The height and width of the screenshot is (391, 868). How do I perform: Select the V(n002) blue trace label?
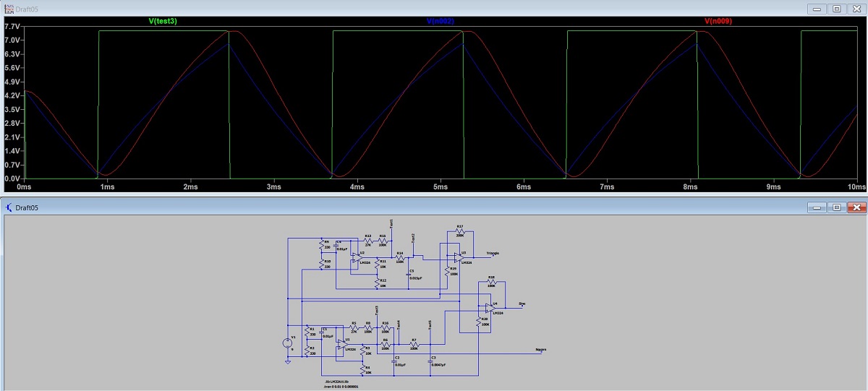(440, 22)
